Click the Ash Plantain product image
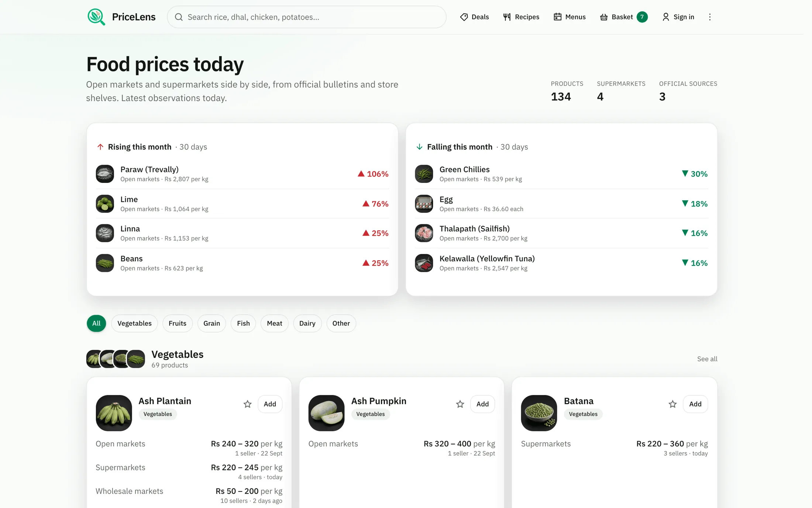The height and width of the screenshot is (508, 812). click(114, 413)
